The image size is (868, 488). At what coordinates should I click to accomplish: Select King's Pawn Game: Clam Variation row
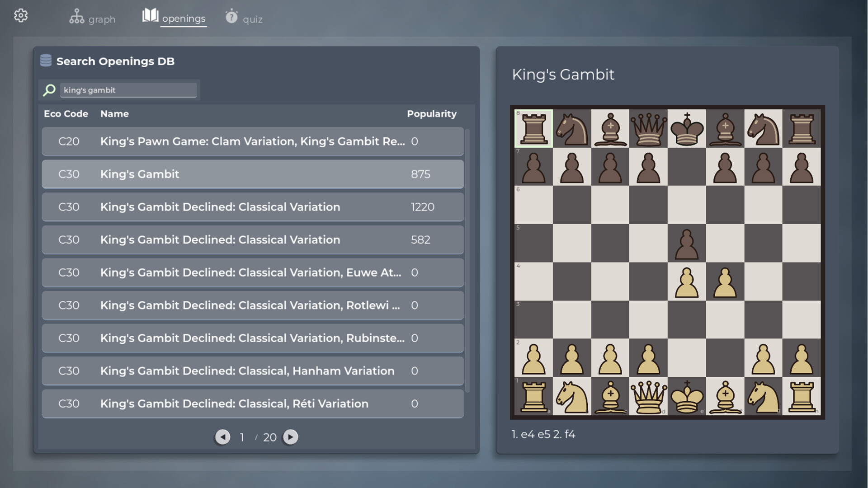(252, 141)
